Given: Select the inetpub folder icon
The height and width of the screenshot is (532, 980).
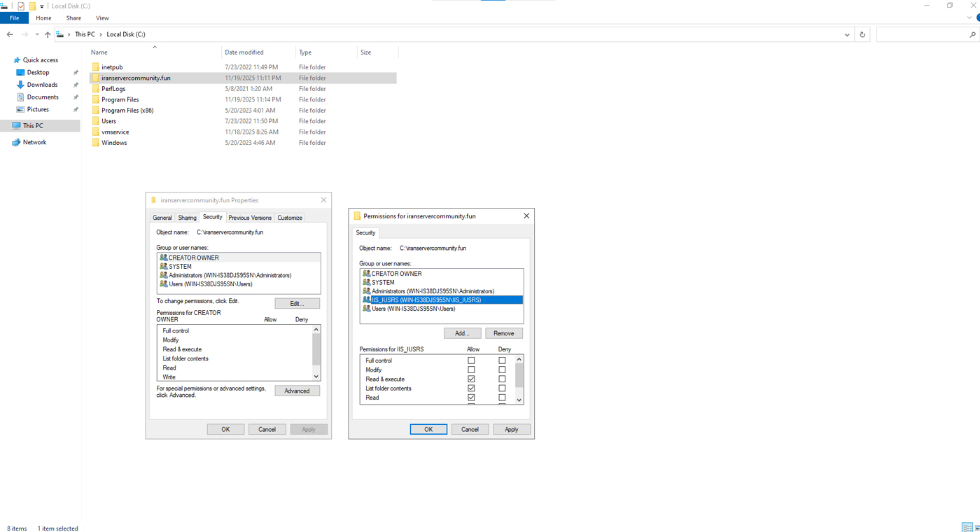Looking at the screenshot, I should click(96, 67).
